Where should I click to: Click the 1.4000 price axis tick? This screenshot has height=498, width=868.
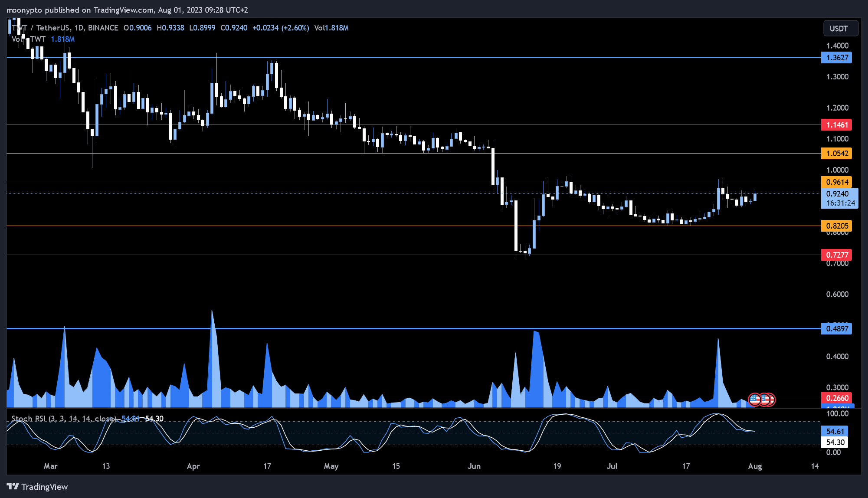coord(837,46)
